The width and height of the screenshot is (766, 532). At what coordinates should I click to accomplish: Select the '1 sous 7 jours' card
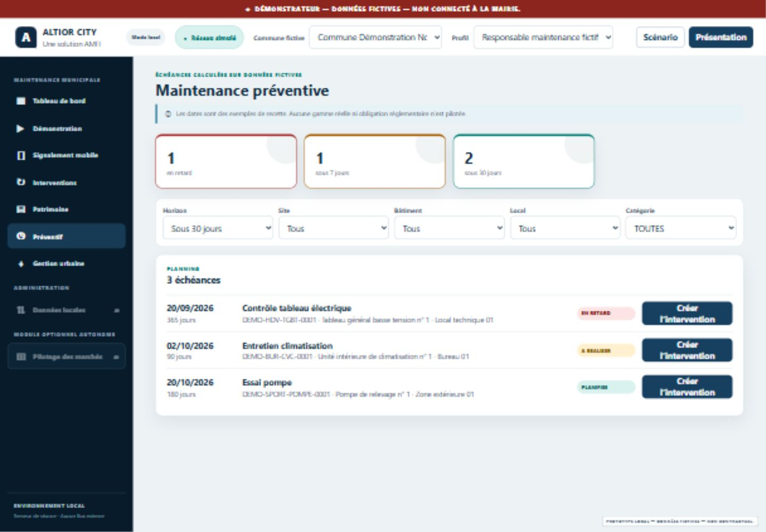pos(374,161)
